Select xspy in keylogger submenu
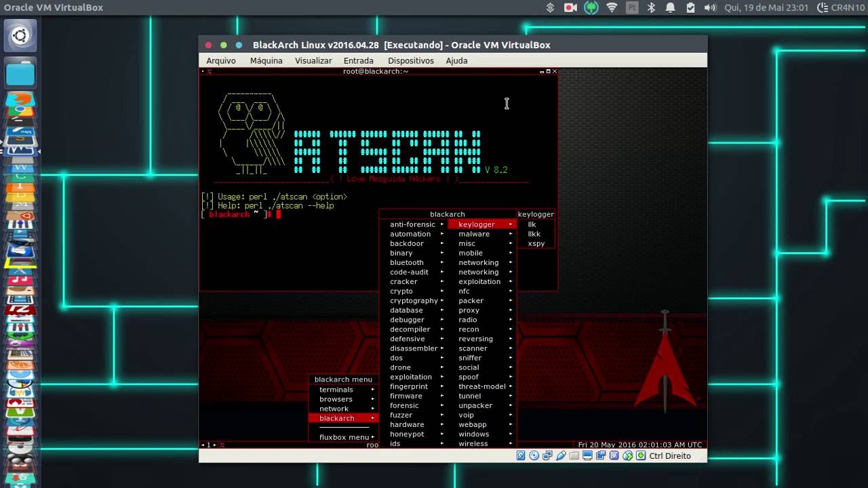 tap(536, 243)
